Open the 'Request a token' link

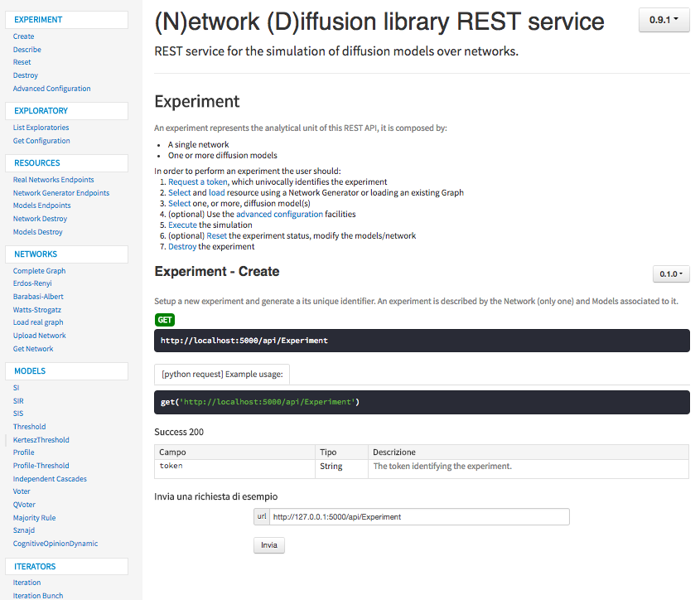pos(198,181)
